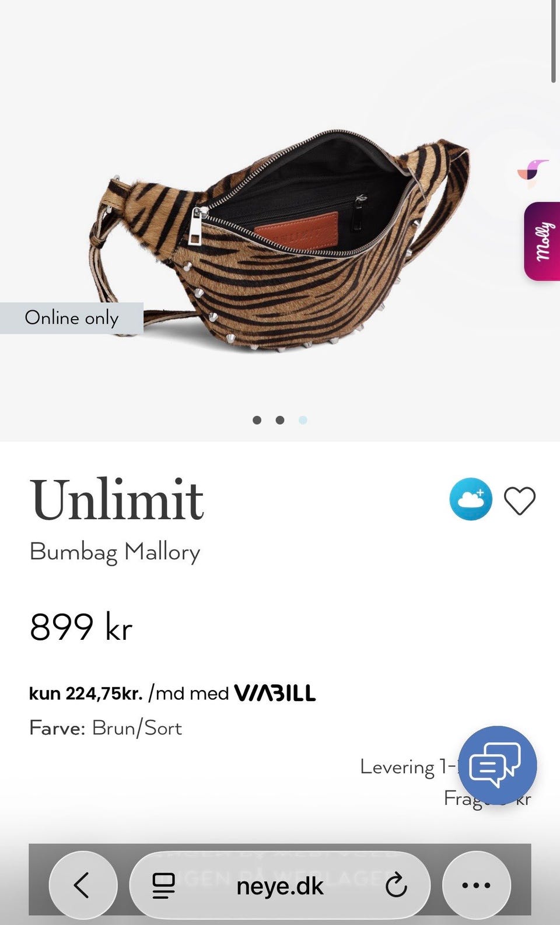Select the Brun/Sort colour label
Image resolution: width=560 pixels, height=925 pixels.
[137, 728]
